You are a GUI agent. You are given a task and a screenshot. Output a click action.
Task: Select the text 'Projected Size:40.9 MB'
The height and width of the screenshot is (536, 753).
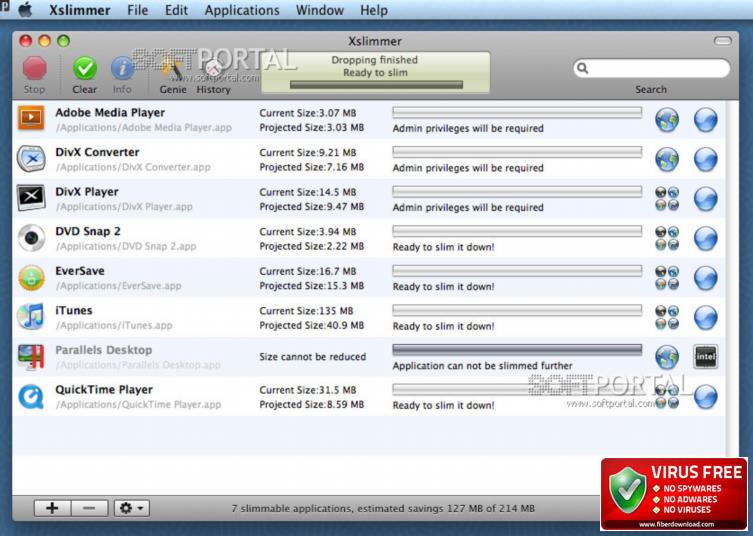(x=312, y=325)
